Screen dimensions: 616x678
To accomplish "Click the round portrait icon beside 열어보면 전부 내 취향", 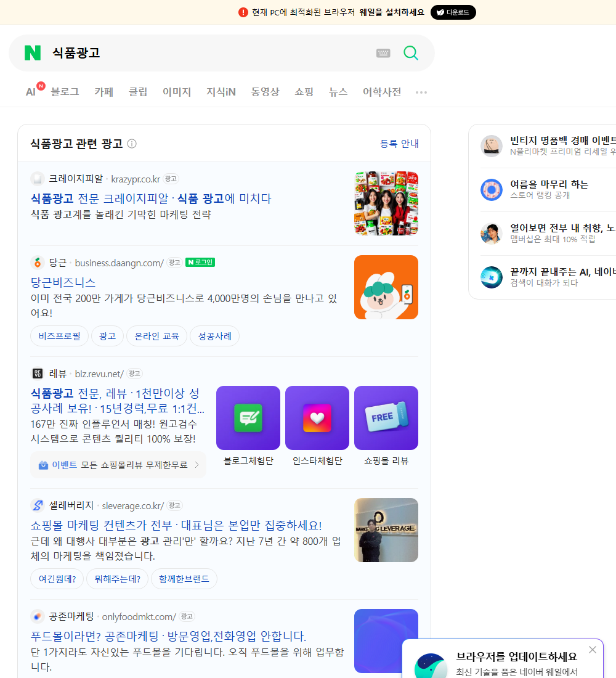I will click(x=492, y=234).
